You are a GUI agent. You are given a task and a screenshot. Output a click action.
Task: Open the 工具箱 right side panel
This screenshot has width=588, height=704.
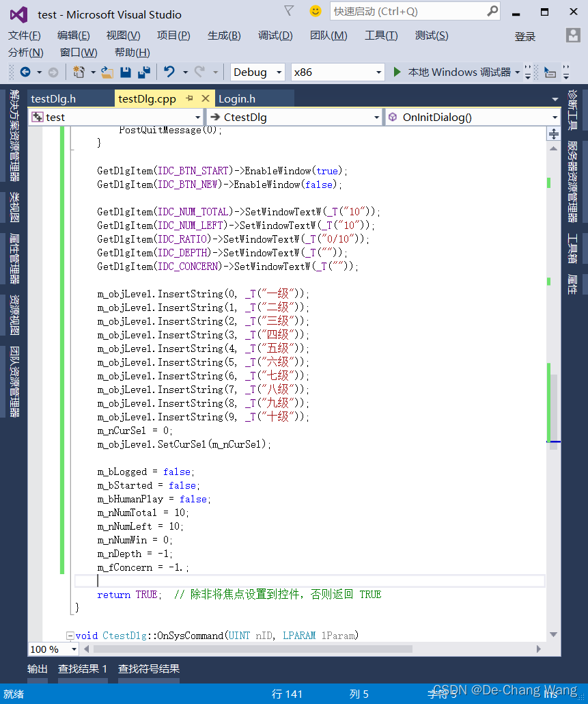pos(572,248)
